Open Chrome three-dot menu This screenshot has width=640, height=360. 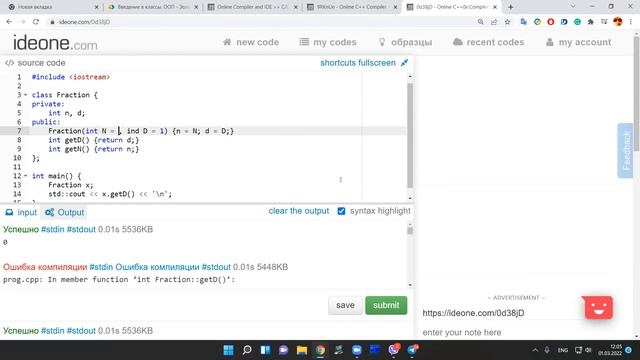pyautogui.click(x=631, y=22)
